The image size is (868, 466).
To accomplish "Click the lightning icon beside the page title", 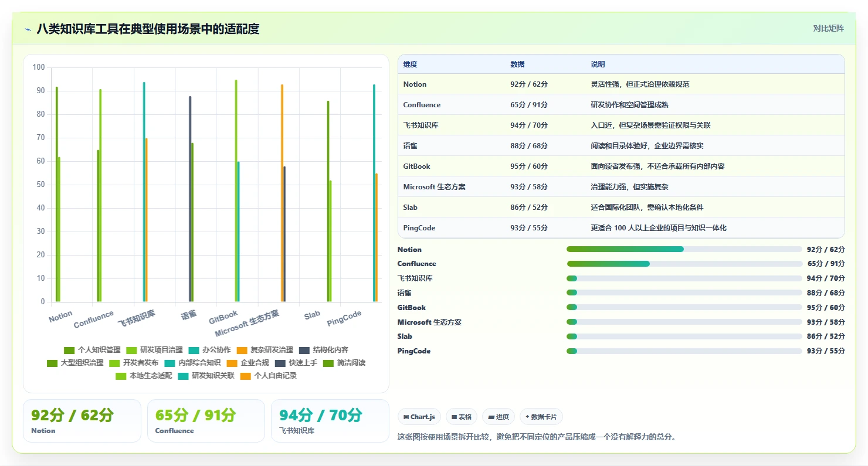I will pyautogui.click(x=28, y=29).
